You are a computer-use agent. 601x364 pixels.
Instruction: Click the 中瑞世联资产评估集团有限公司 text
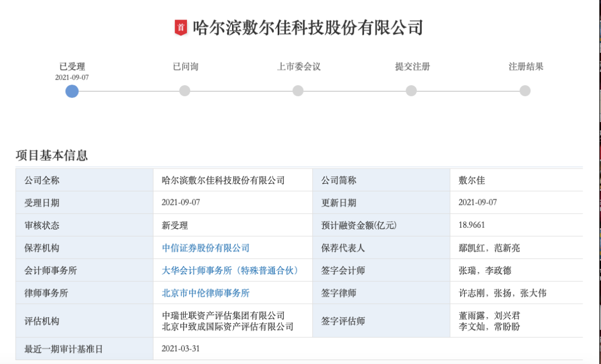coord(223,316)
